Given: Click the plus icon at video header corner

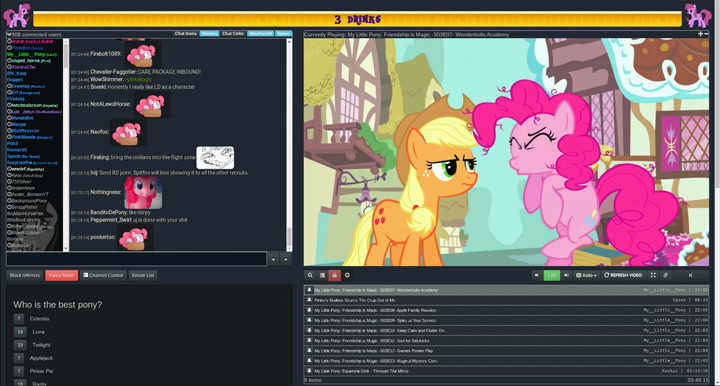Looking at the screenshot, I should coord(700,34).
